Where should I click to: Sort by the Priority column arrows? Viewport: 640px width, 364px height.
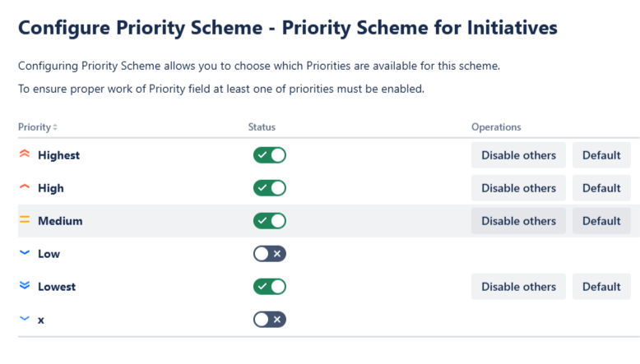[55, 127]
